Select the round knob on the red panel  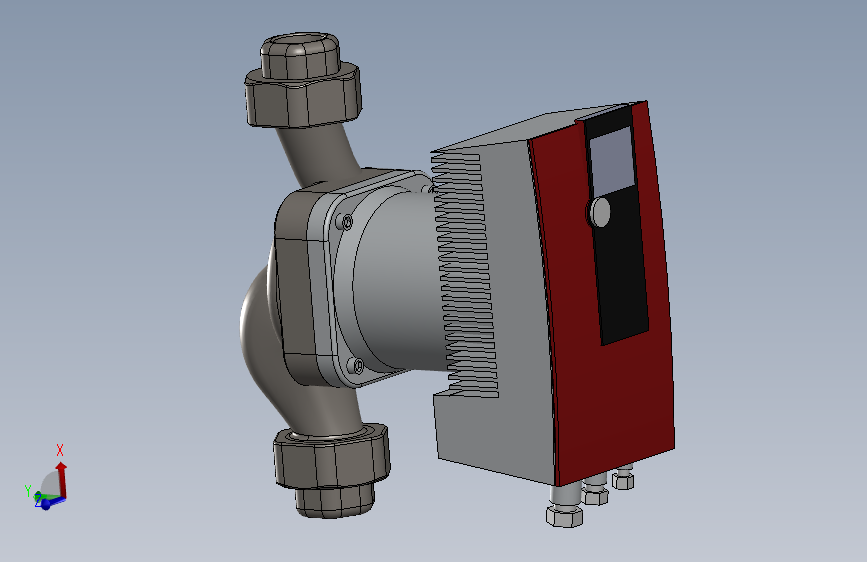(x=599, y=212)
